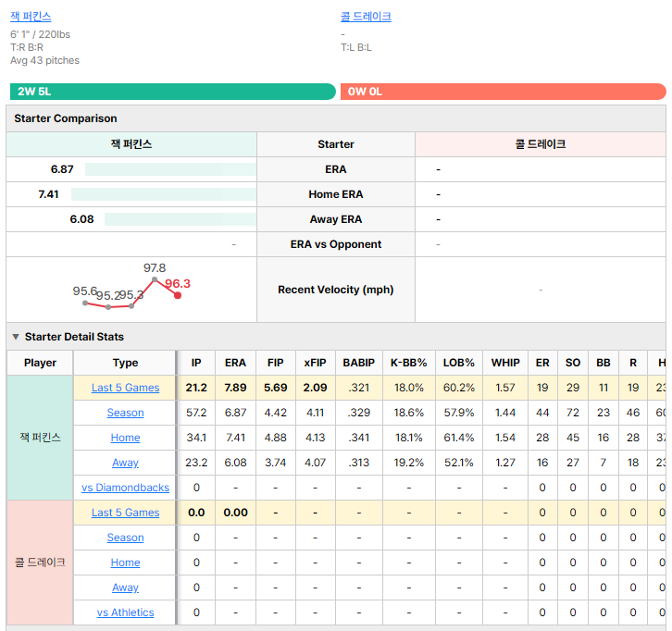
Task: Click the WHIP column header
Action: point(505,363)
